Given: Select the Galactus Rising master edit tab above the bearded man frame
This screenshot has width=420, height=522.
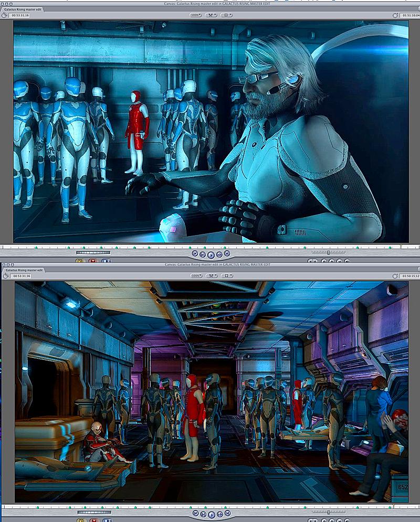Looking at the screenshot, I should (x=23, y=9).
